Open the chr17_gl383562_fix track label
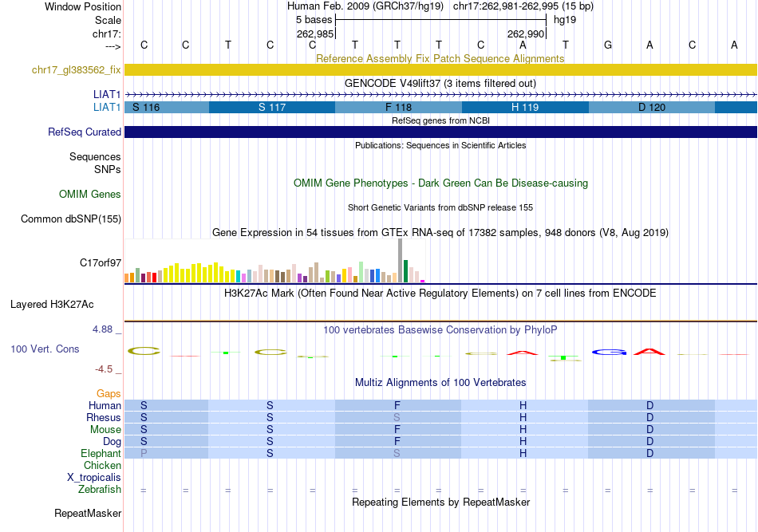This screenshot has width=758, height=532. (x=77, y=69)
